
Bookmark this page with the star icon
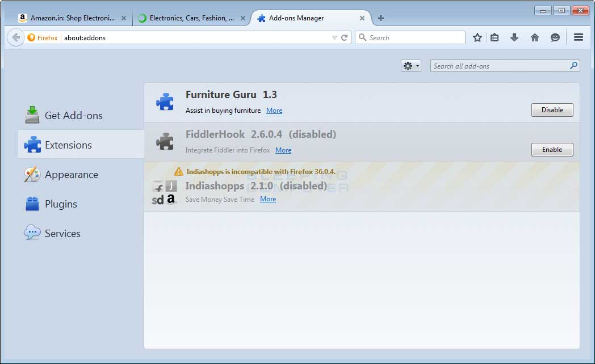pos(477,37)
